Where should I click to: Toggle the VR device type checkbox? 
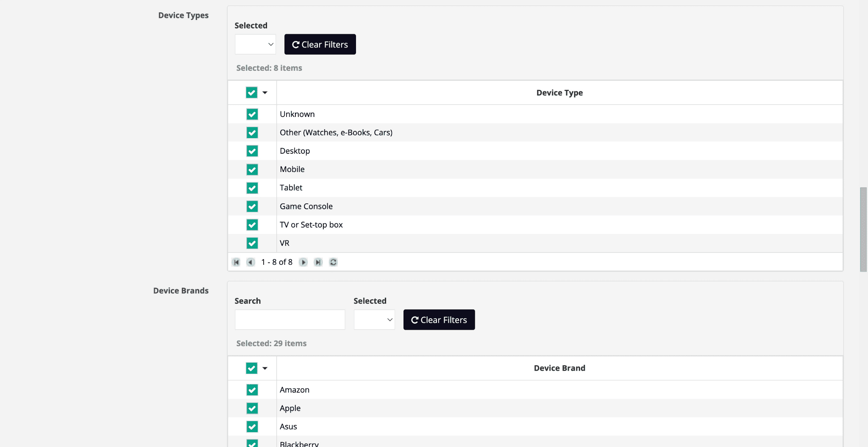click(252, 243)
